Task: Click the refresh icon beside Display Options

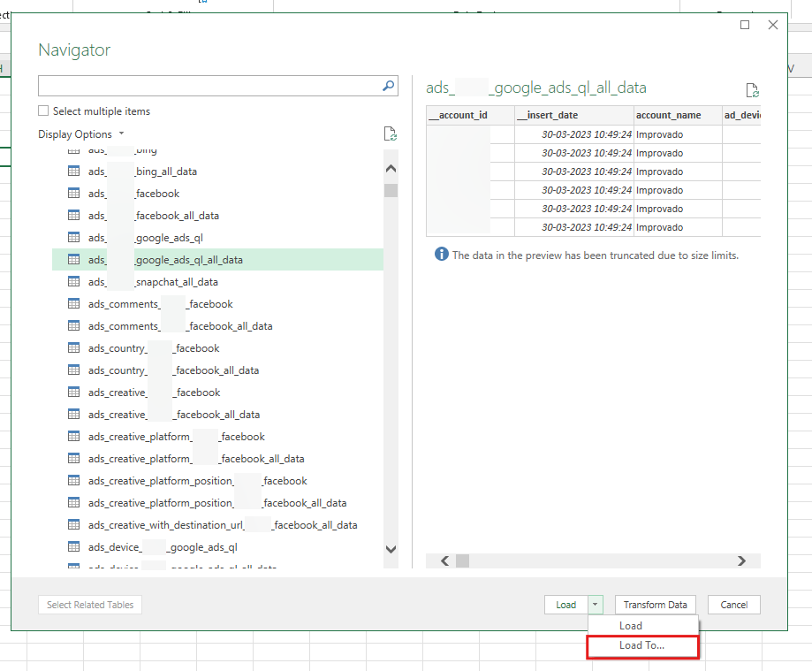Action: [x=391, y=133]
